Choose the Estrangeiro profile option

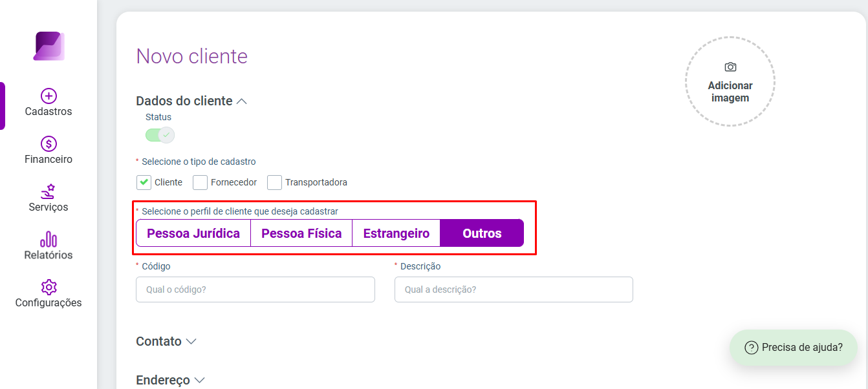coord(396,233)
